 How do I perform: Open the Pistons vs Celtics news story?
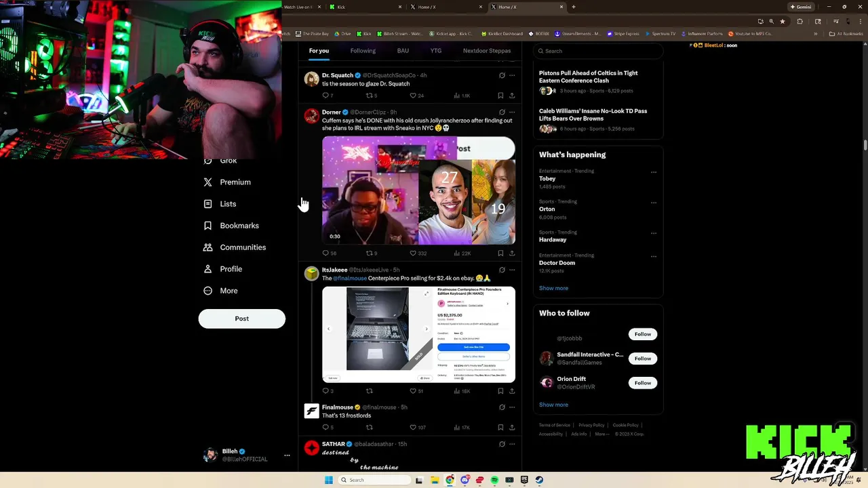(597, 81)
